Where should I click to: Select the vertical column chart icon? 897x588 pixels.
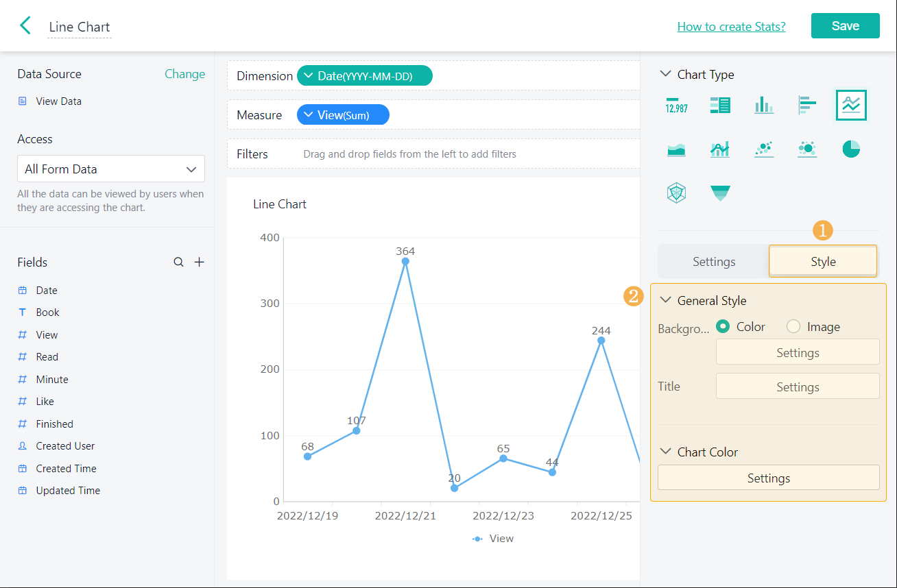(x=764, y=105)
